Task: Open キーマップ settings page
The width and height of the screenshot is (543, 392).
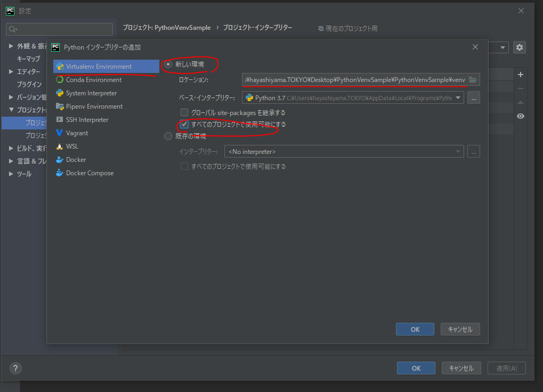Action: [28, 59]
